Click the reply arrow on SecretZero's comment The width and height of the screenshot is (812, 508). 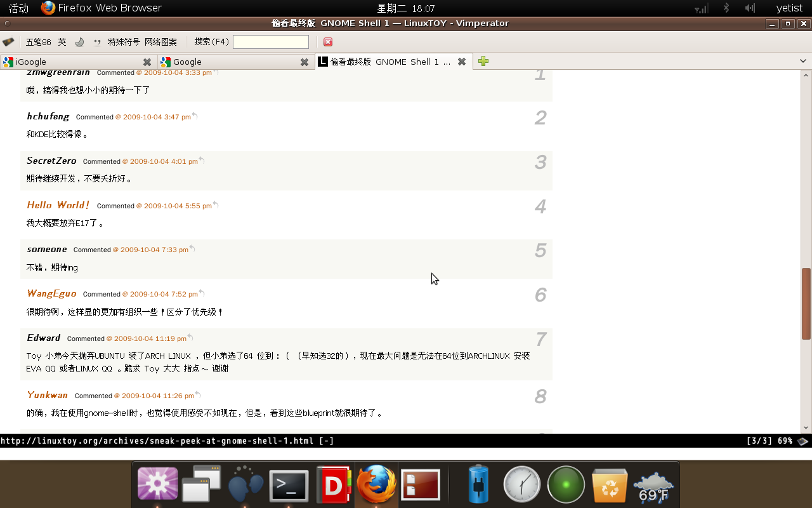[x=202, y=161]
